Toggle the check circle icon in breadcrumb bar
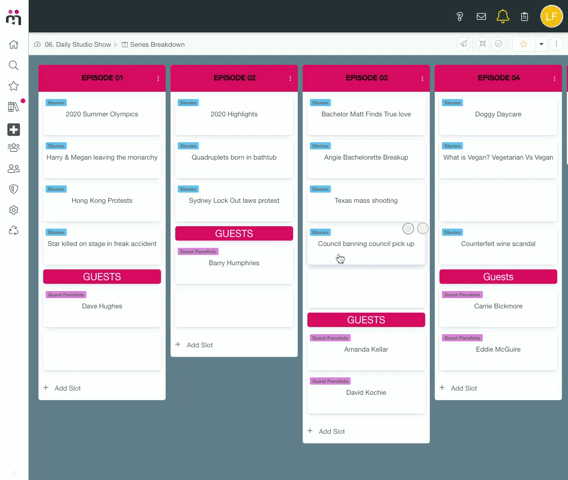568x480 pixels. (498, 44)
